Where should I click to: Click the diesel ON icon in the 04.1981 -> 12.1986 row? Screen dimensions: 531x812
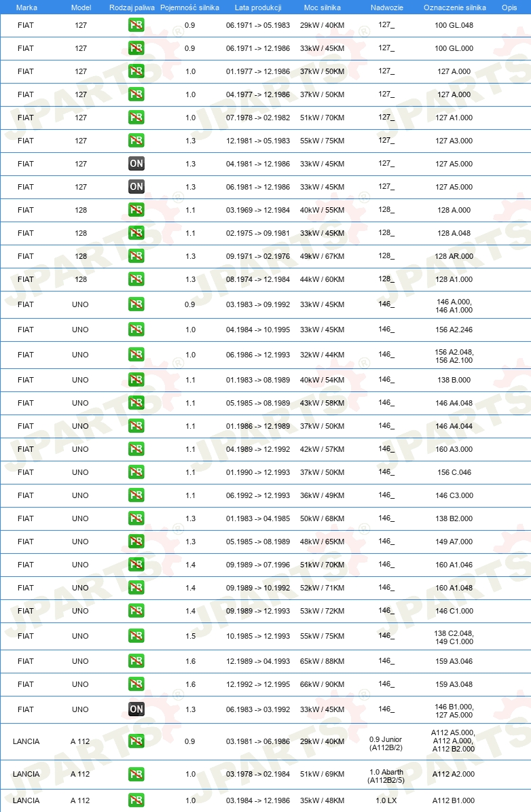point(136,164)
